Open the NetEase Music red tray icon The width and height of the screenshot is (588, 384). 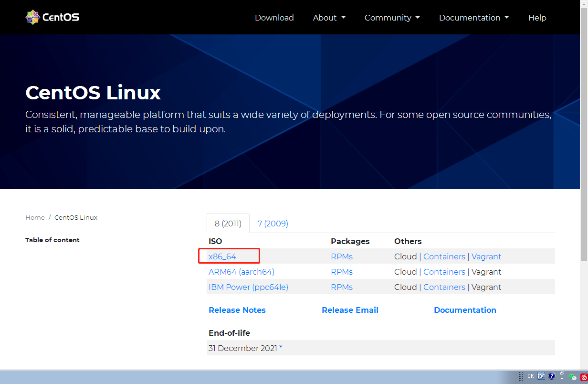click(584, 377)
